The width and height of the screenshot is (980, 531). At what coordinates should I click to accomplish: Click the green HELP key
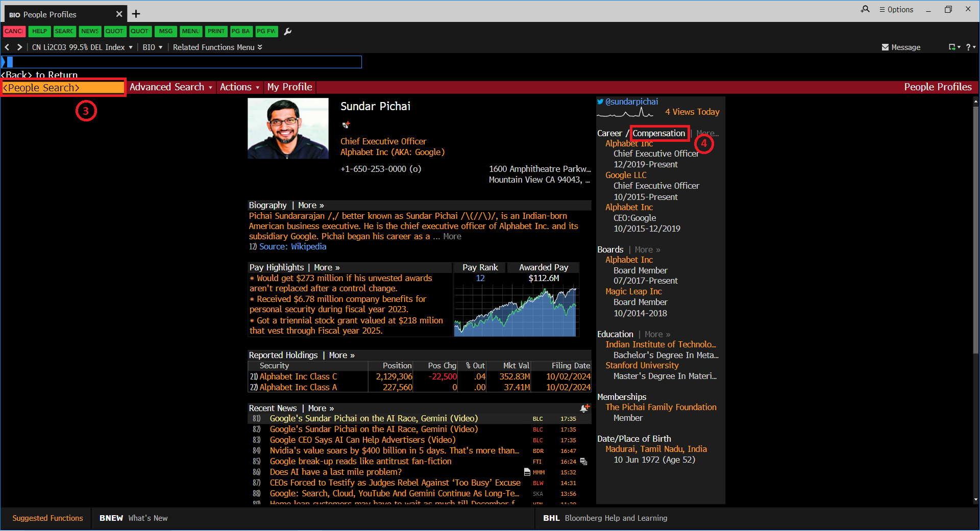[x=39, y=32]
